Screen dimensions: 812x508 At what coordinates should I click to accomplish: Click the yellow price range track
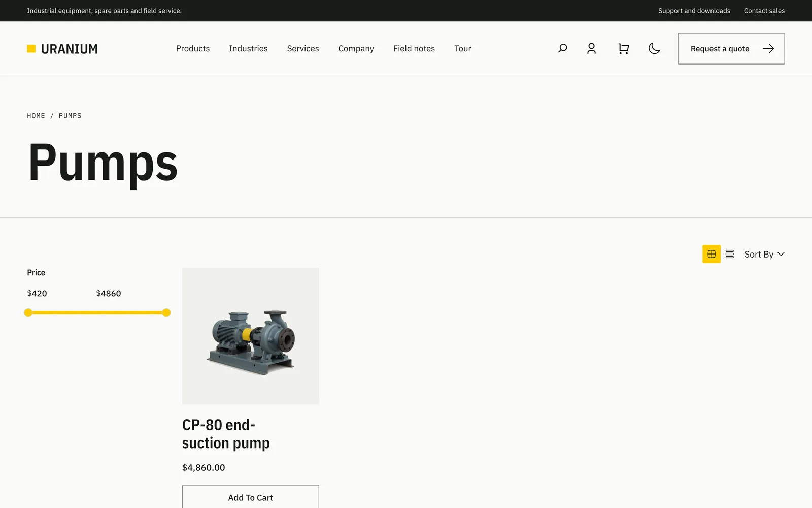pyautogui.click(x=97, y=313)
